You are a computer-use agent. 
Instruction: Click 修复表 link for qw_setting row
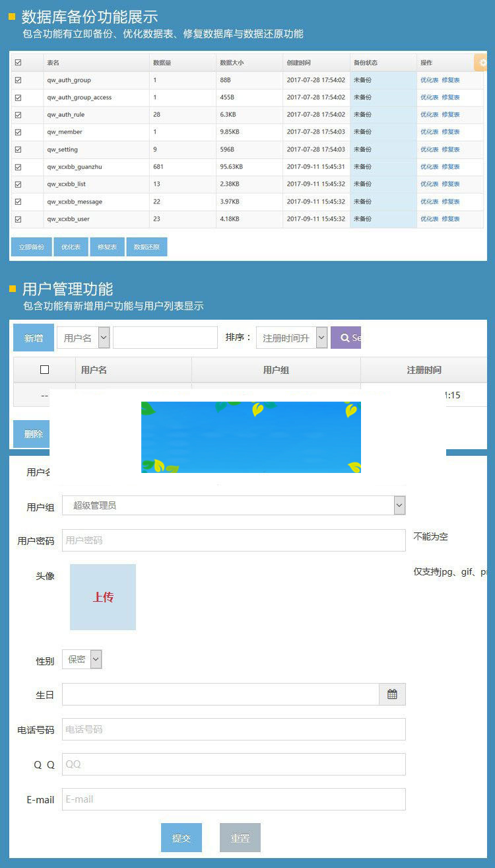(x=451, y=149)
